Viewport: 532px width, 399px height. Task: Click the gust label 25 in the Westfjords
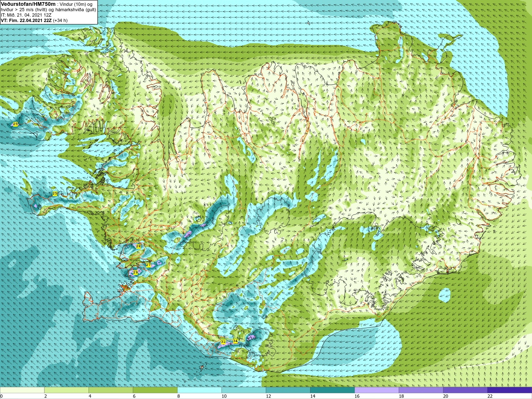click(15, 124)
